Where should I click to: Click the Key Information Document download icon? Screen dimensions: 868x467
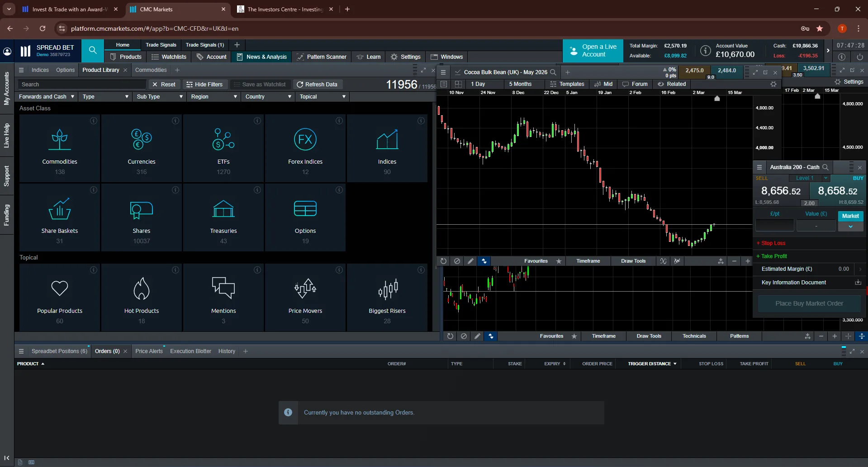(x=858, y=282)
